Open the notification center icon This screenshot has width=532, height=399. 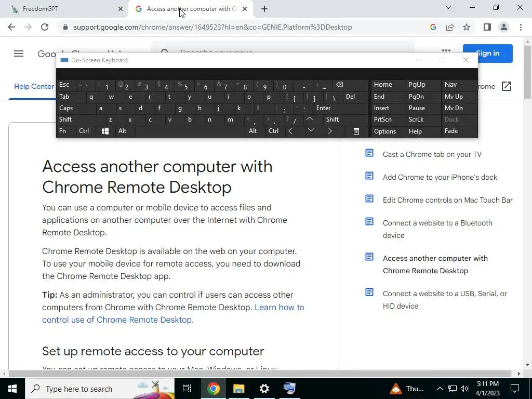pos(515,389)
